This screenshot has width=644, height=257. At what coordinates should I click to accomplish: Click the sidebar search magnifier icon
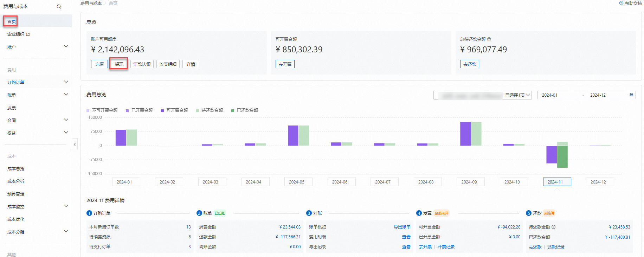coord(59,7)
